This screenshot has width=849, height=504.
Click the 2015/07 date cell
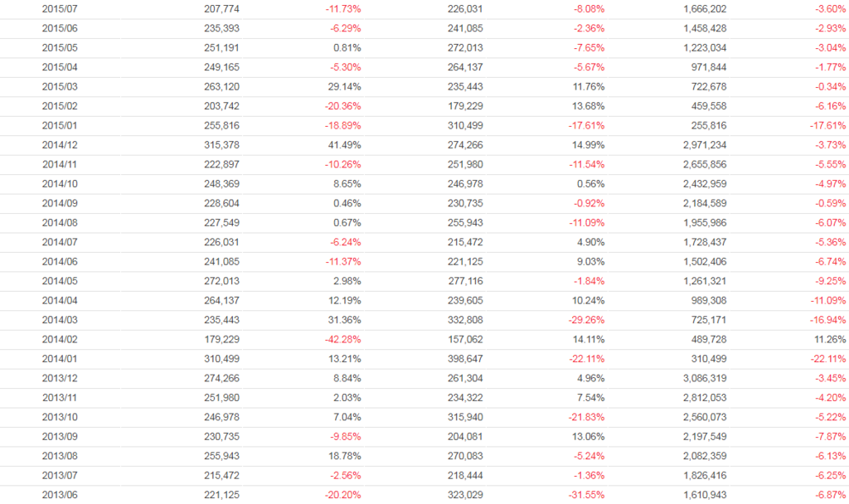[x=58, y=8]
